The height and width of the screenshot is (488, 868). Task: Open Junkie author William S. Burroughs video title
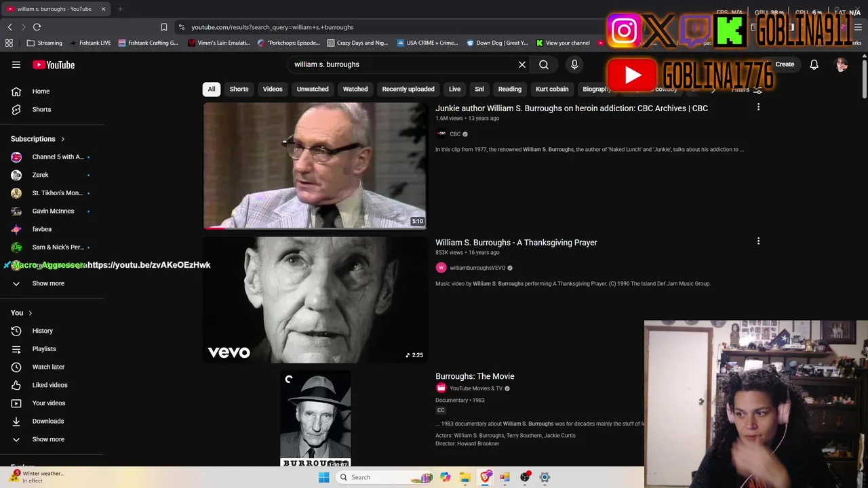572,108
